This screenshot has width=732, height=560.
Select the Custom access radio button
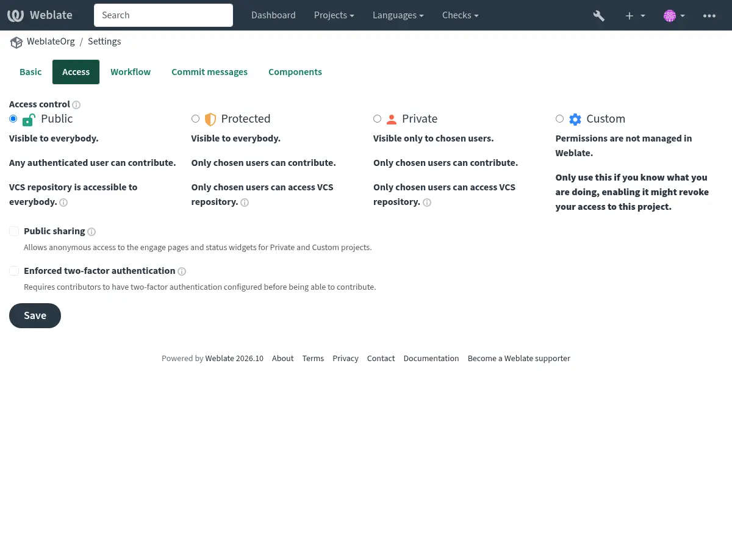click(559, 118)
